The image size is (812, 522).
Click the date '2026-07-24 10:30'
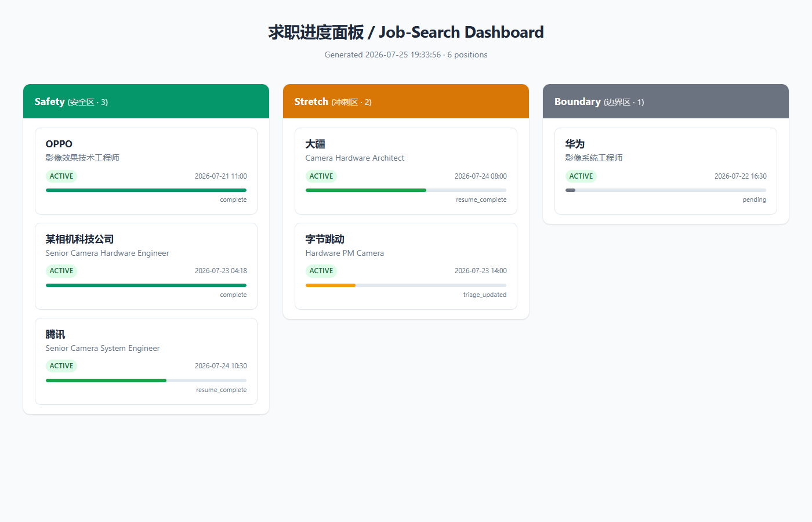click(221, 366)
